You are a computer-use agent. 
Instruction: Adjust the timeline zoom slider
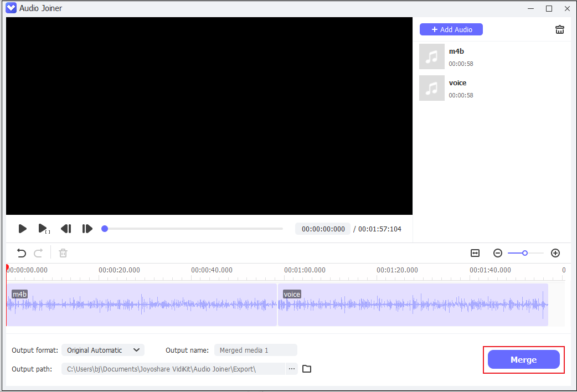[525, 253]
